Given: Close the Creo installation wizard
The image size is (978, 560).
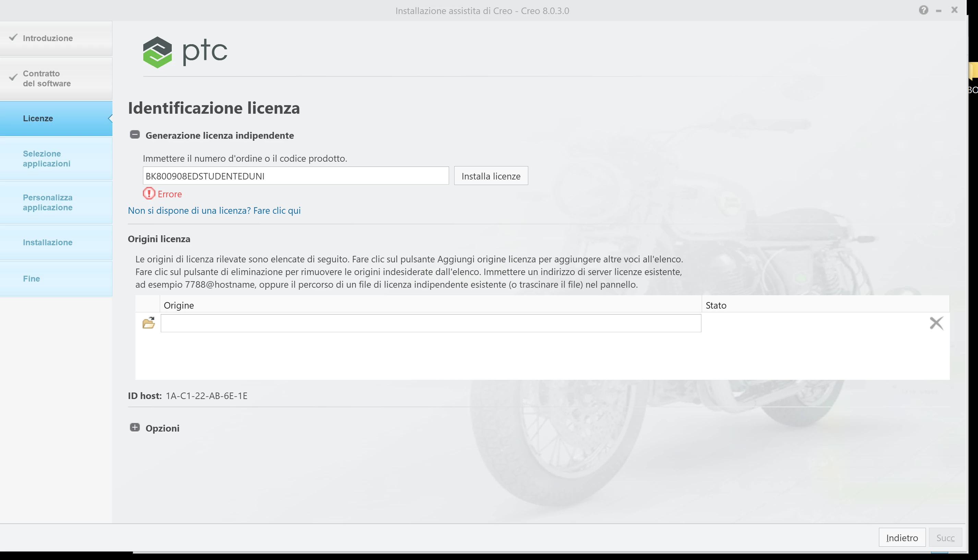Looking at the screenshot, I should 954,10.
